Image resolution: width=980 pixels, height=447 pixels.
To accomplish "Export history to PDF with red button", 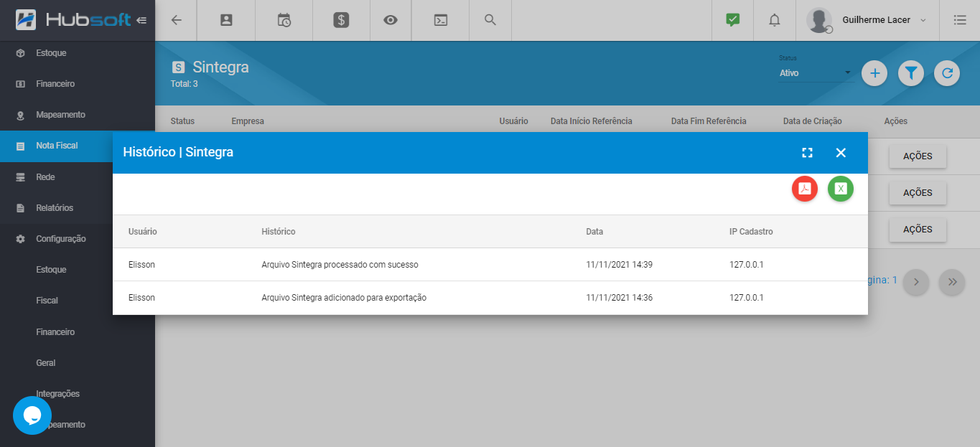I will 805,189.
